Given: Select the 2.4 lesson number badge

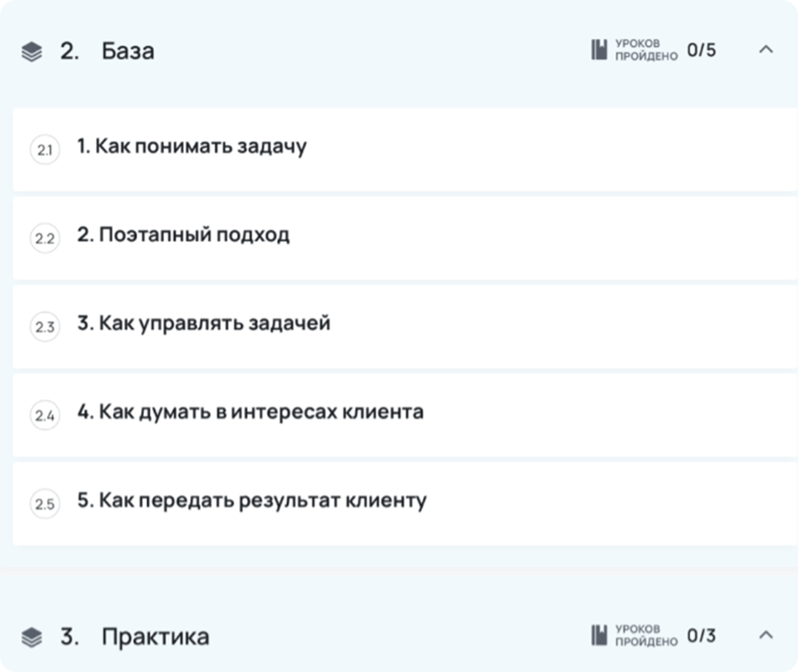Looking at the screenshot, I should click(x=45, y=415).
